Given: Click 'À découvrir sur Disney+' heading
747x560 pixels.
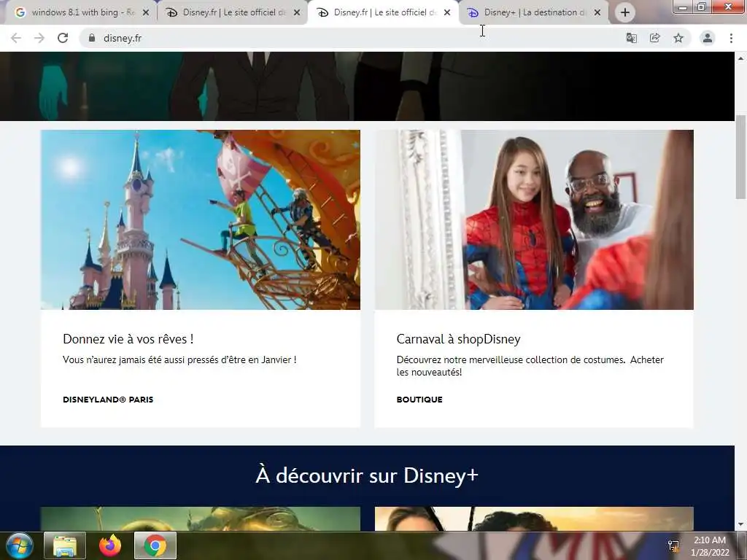Looking at the screenshot, I should [367, 475].
